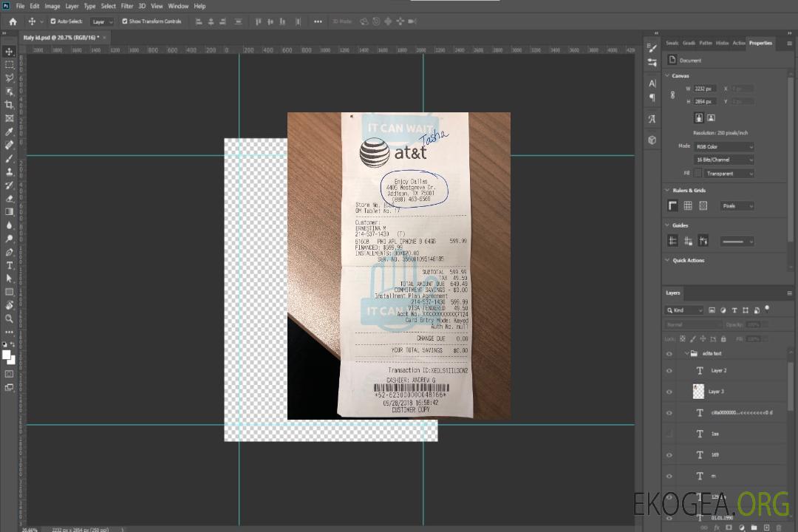Click canvas Fill color swatch
Screen dimensions: 798x532
coord(698,174)
